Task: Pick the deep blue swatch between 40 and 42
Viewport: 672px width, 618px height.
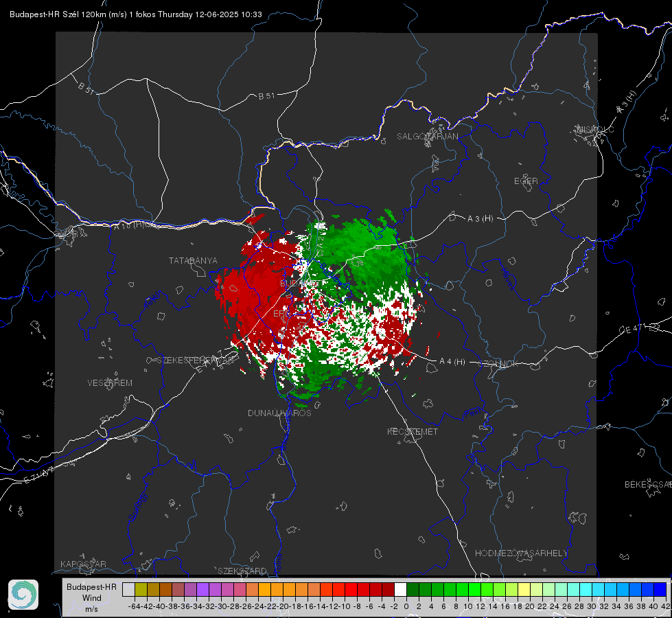Action: tap(660, 589)
